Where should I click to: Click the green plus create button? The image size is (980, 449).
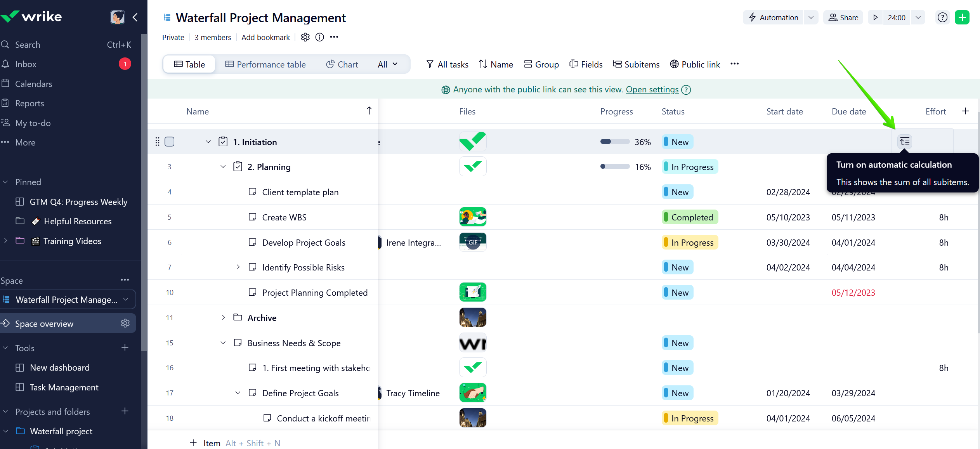(962, 17)
